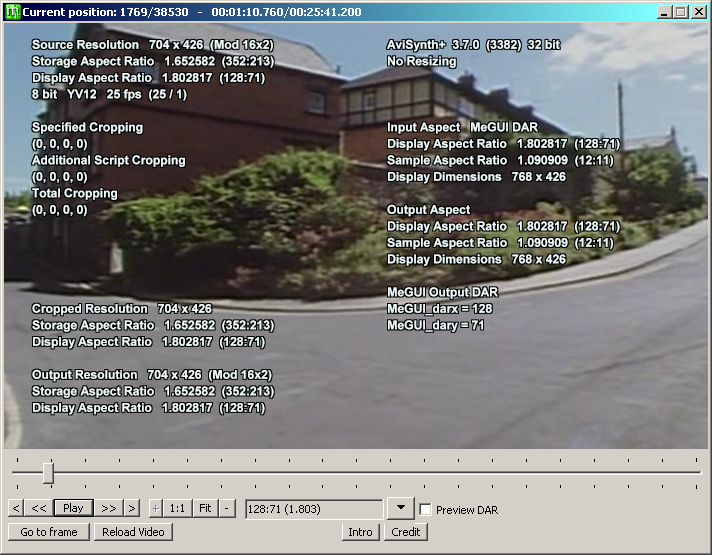Viewport: 712px width, 555px height.
Task: Click 'MeGUI_dary = 71' text
Action: pos(435,325)
